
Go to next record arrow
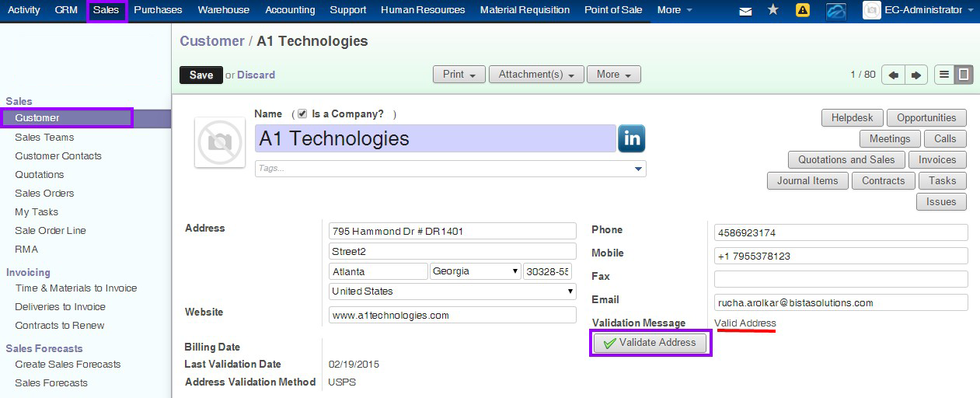point(916,75)
